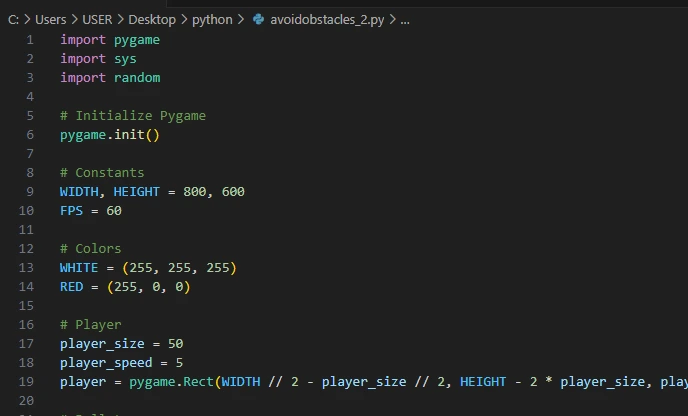Click 'player_speed' on line 18
Viewport: 688px width, 416px height.
(106, 363)
